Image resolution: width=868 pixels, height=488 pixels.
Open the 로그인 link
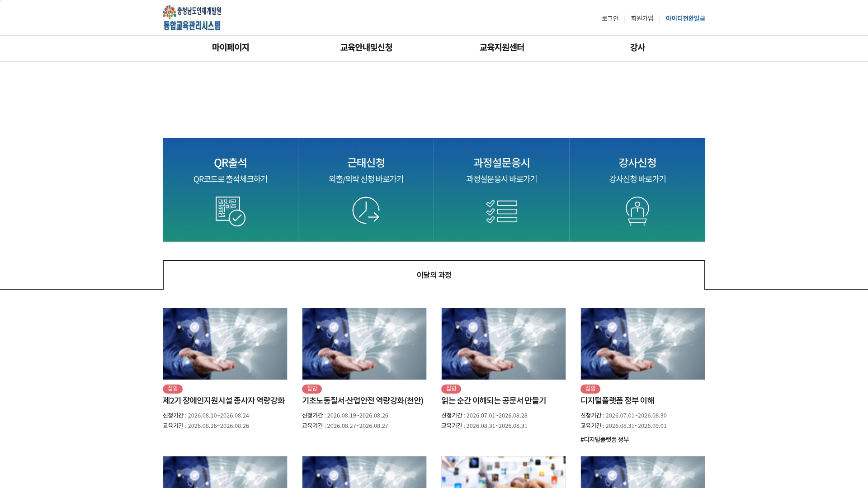pyautogui.click(x=610, y=19)
